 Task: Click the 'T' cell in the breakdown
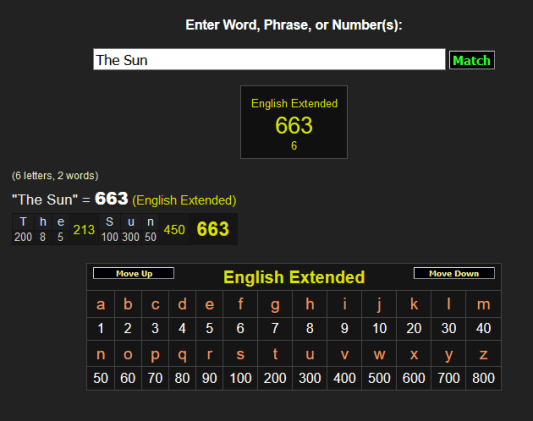click(23, 222)
